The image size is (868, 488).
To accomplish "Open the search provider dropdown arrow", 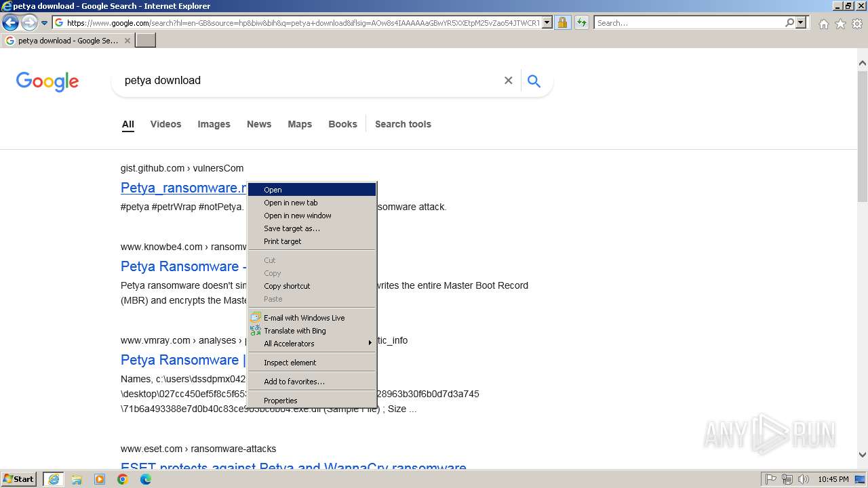I will coord(802,23).
